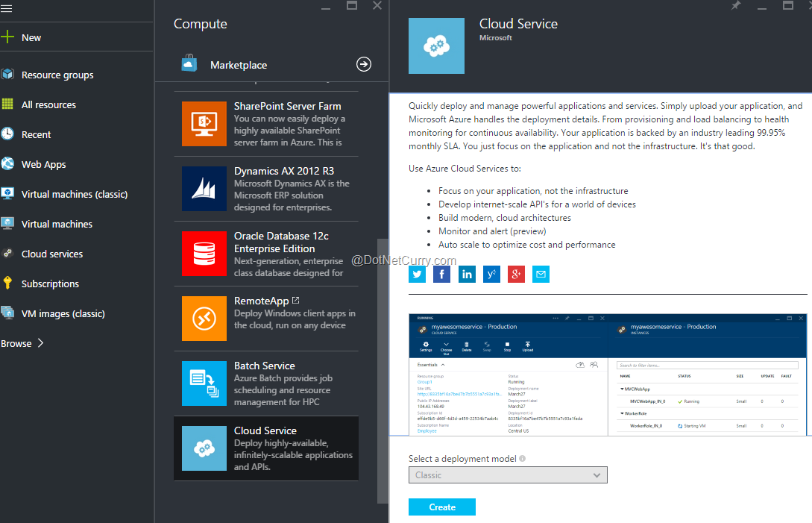This screenshot has width=812, height=523.
Task: Click the Recent clock icon
Action: pyautogui.click(x=7, y=134)
